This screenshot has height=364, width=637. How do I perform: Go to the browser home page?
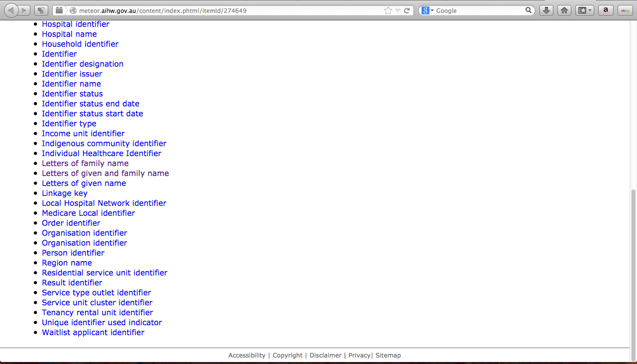pos(564,10)
